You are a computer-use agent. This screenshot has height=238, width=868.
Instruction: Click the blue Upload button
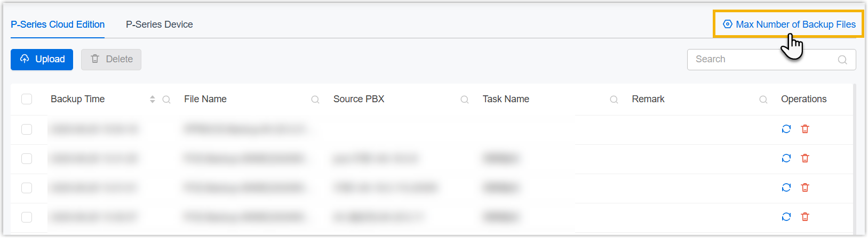(x=42, y=59)
